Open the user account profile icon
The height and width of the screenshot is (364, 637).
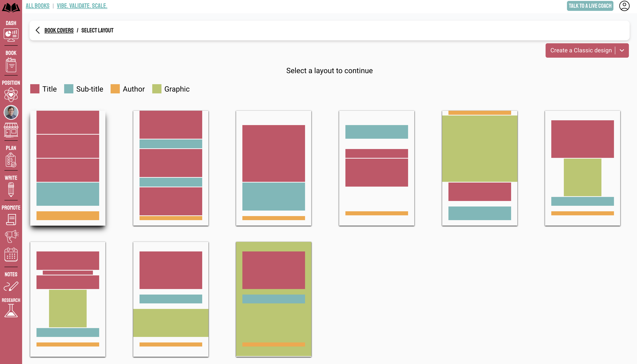624,6
